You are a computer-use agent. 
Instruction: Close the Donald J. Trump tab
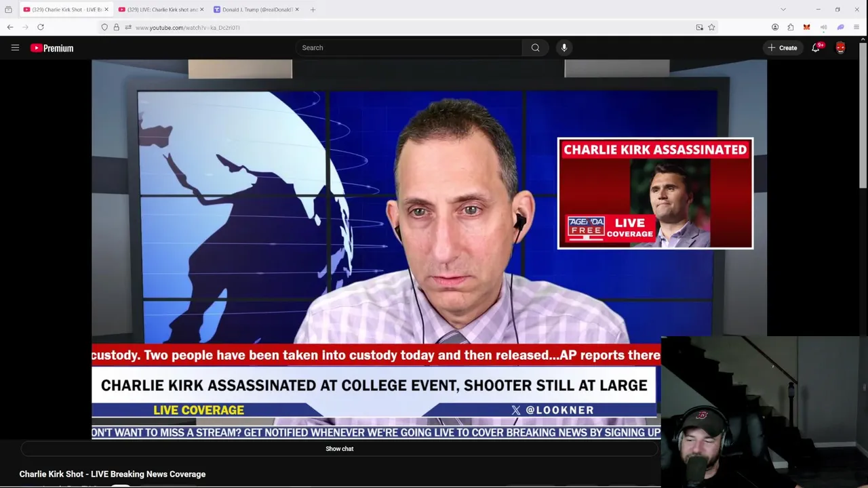(297, 9)
